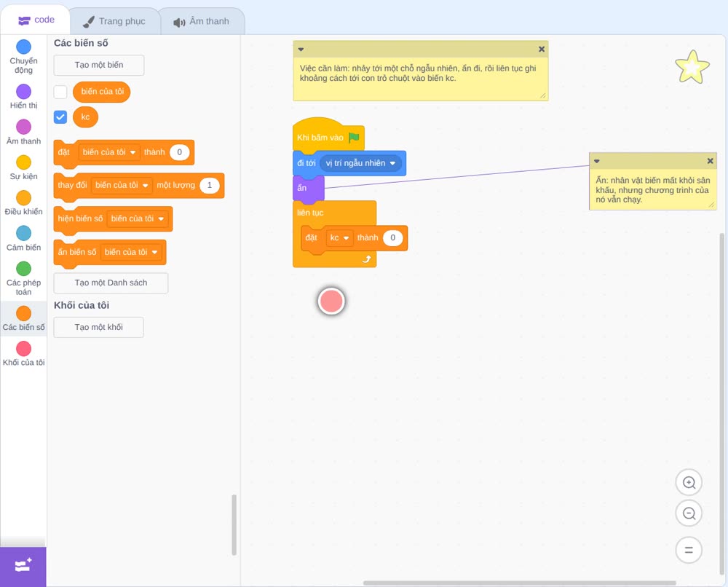Open variable dropdown in 'ẩn biến số' block
Image resolution: width=728 pixels, height=587 pixels.
click(131, 252)
